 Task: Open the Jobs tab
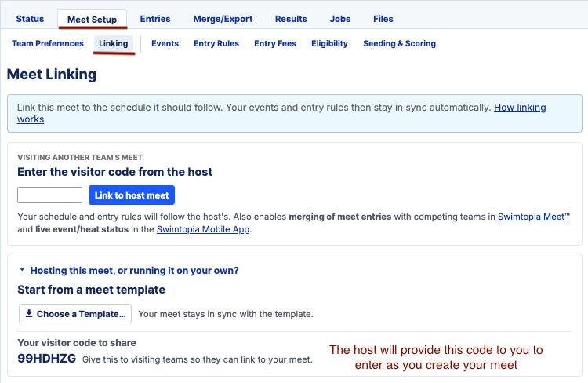coord(340,19)
